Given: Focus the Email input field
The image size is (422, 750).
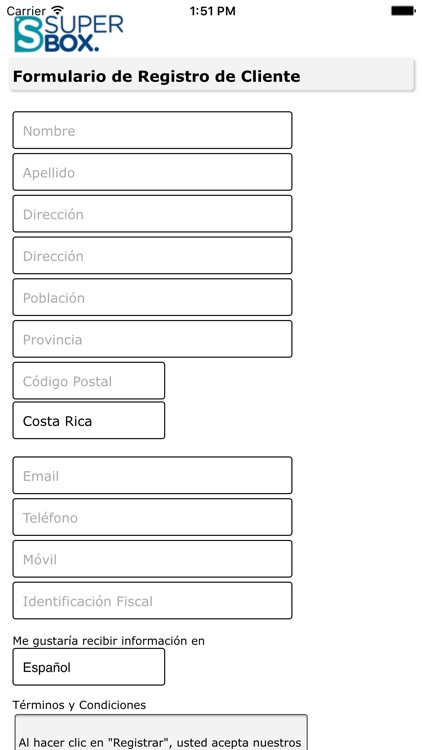Looking at the screenshot, I should coord(152,475).
